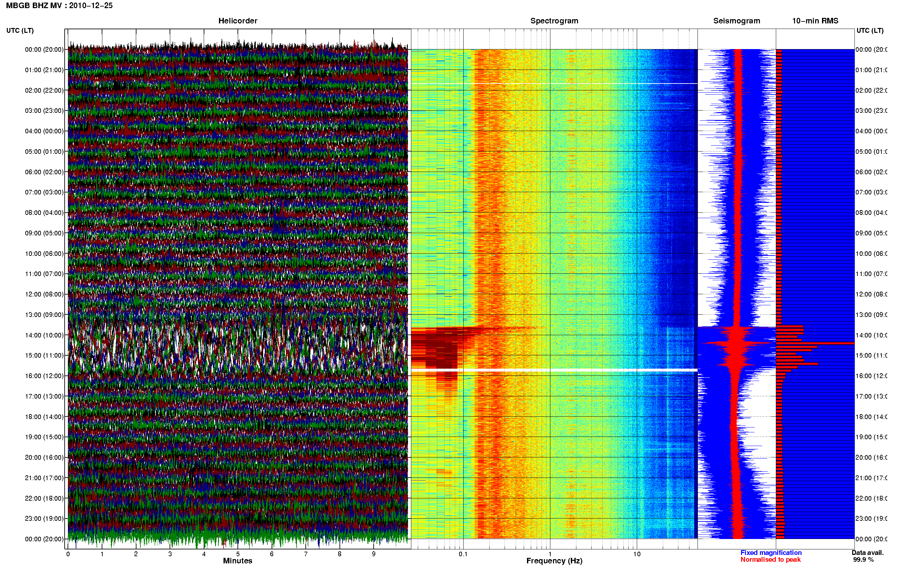Click the 'Fixed magnification' legend text

tap(771, 553)
